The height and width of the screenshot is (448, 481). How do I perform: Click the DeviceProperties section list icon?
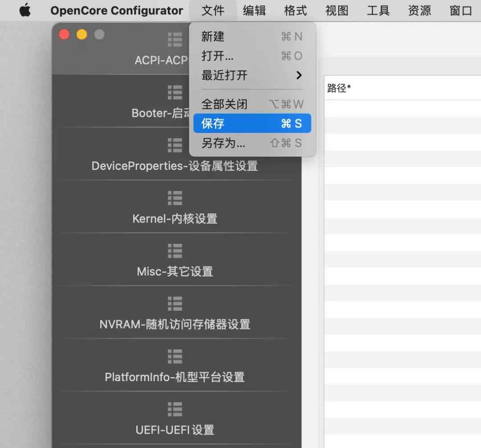(175, 145)
